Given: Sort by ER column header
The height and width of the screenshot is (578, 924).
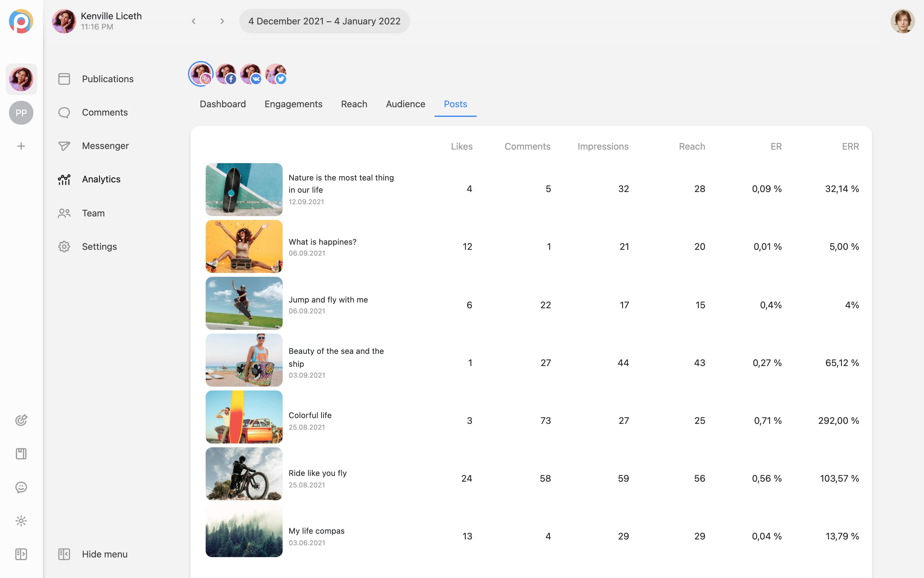Looking at the screenshot, I should tap(776, 146).
